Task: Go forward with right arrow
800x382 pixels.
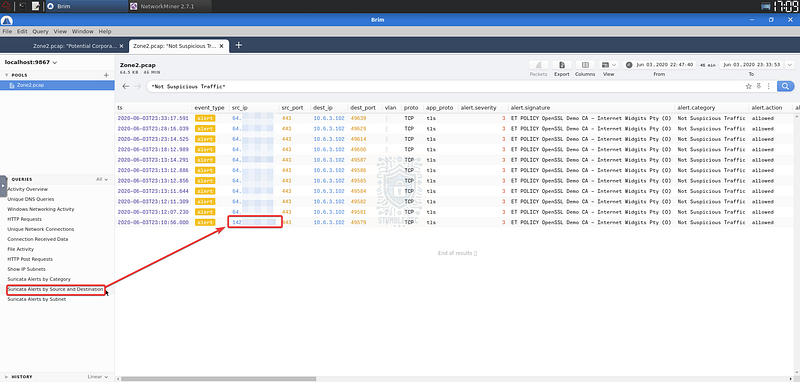Action: coord(137,86)
